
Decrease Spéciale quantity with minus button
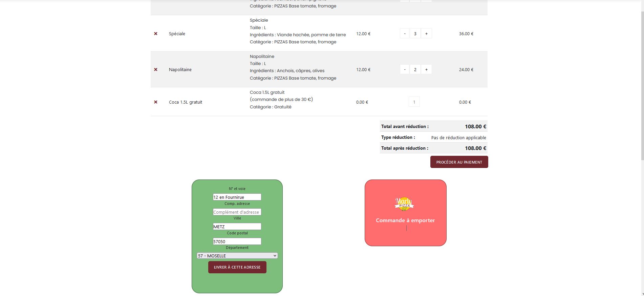405,34
